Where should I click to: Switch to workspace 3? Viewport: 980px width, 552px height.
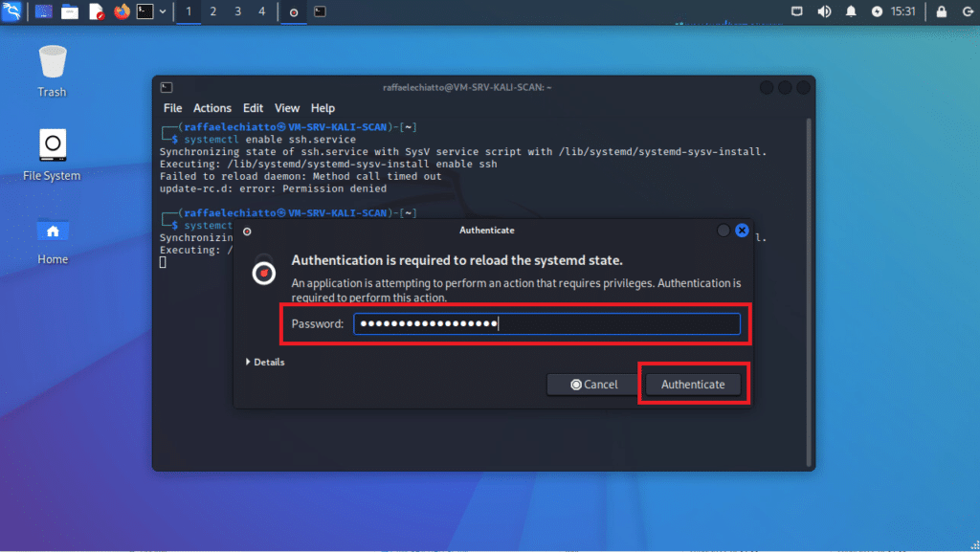click(x=237, y=11)
